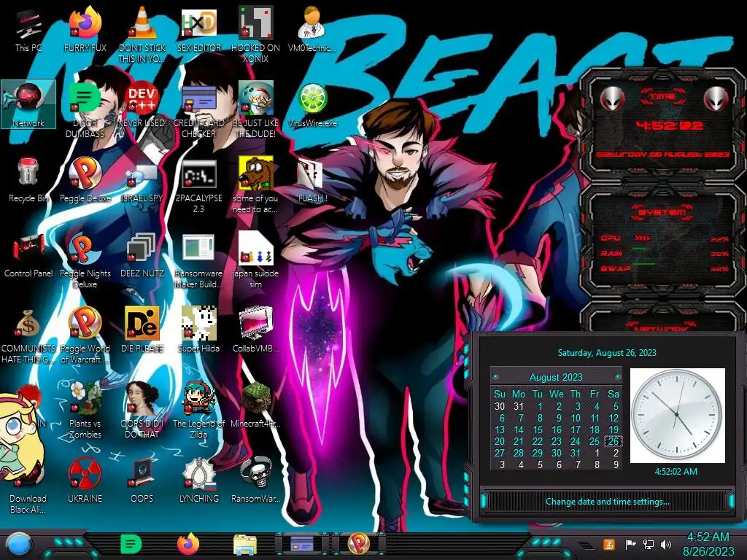Open the DEEZ NUTZ stacked windows icon
This screenshot has width=747, height=560.
pyautogui.click(x=142, y=255)
